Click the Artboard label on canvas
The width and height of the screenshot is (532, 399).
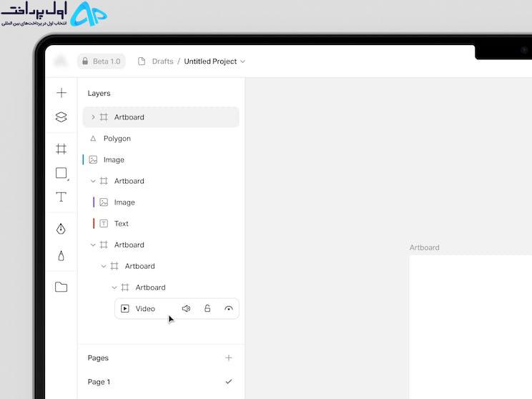425,247
